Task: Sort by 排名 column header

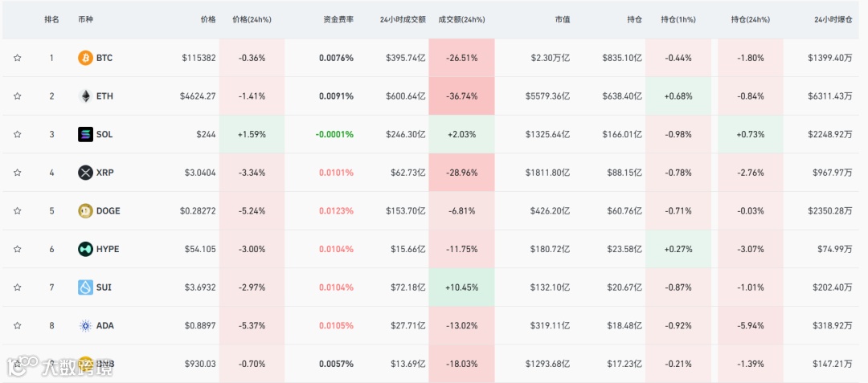Action: tap(52, 19)
